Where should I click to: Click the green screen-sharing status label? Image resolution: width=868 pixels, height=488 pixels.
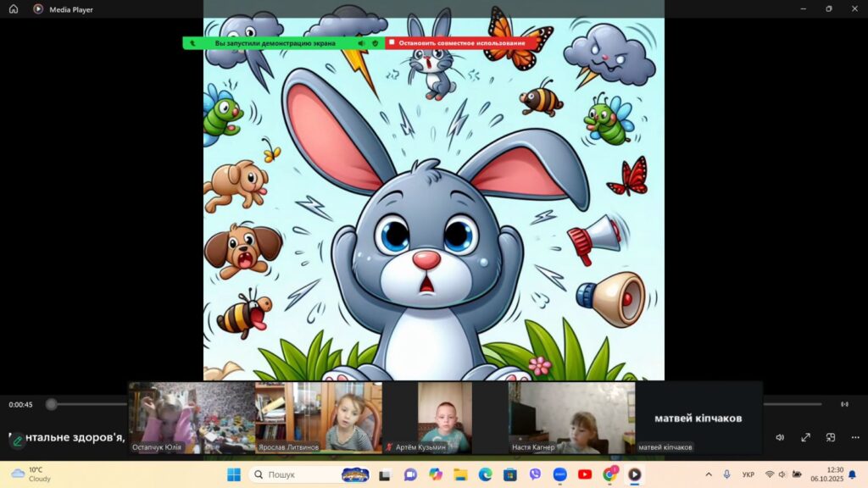275,42
